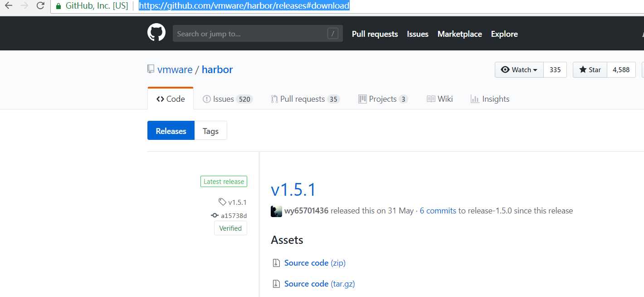Expand the Watch dropdown button
Viewport: 644px width, 297px height.
(x=519, y=69)
